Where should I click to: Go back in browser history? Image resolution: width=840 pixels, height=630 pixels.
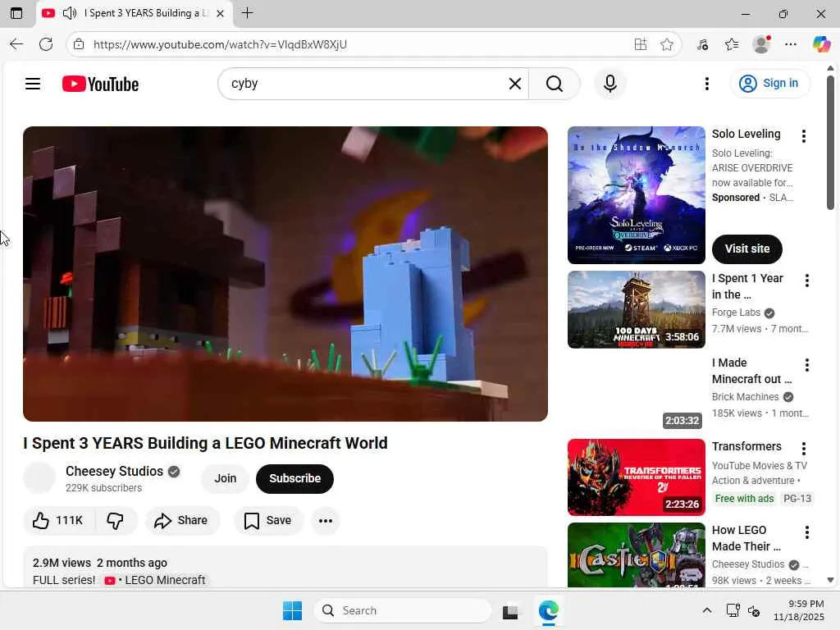[x=16, y=44]
